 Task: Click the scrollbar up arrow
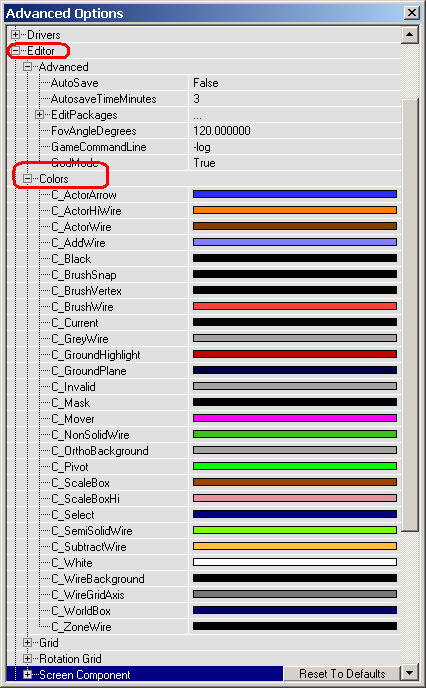409,35
